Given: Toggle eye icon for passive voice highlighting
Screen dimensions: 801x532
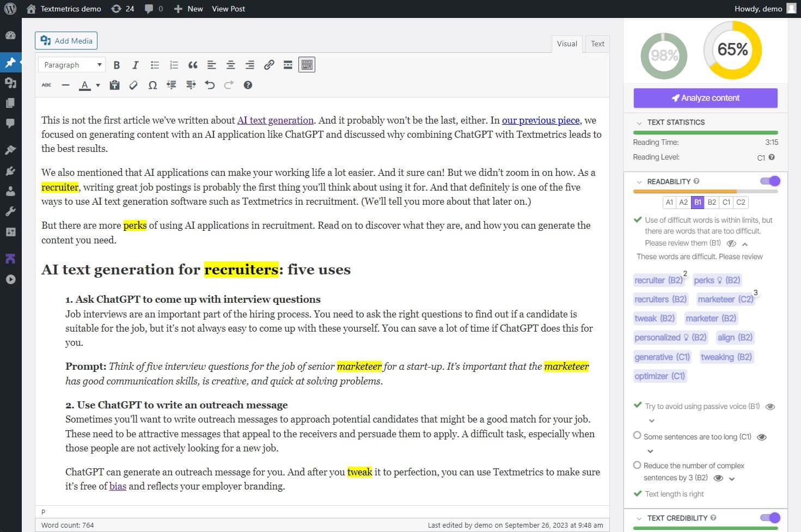Looking at the screenshot, I should tap(770, 407).
